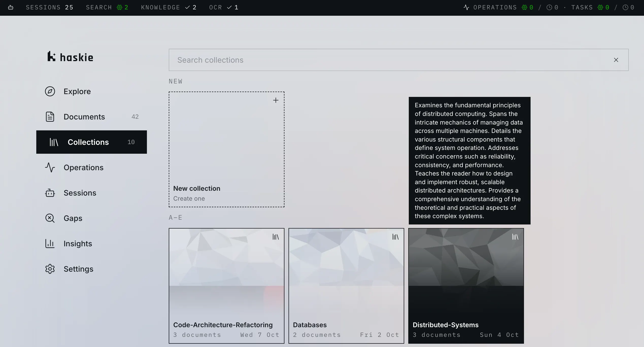The height and width of the screenshot is (347, 644).
Task: Click "Create one" text
Action: 189,199
